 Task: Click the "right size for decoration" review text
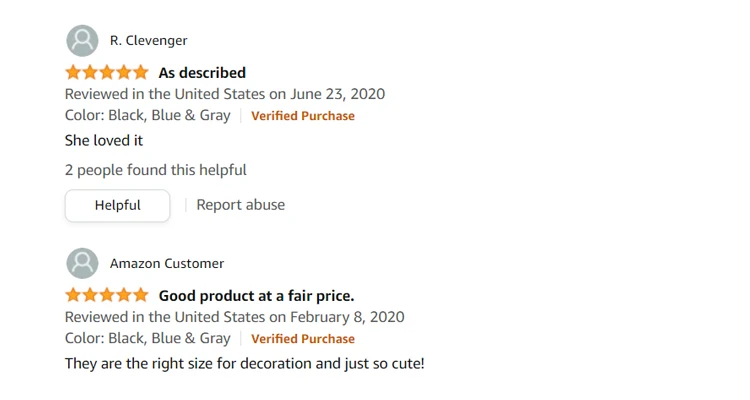pyautogui.click(x=245, y=363)
